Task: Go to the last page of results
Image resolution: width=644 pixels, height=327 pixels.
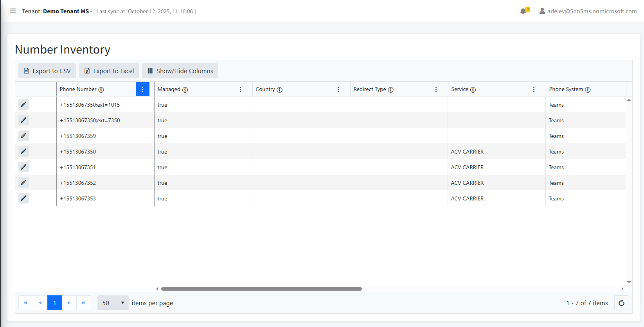Action: point(83,303)
